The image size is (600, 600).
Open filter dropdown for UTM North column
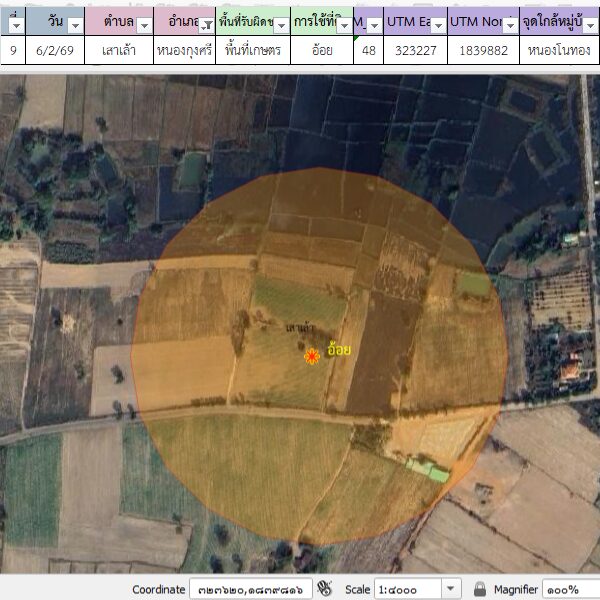[509, 23]
